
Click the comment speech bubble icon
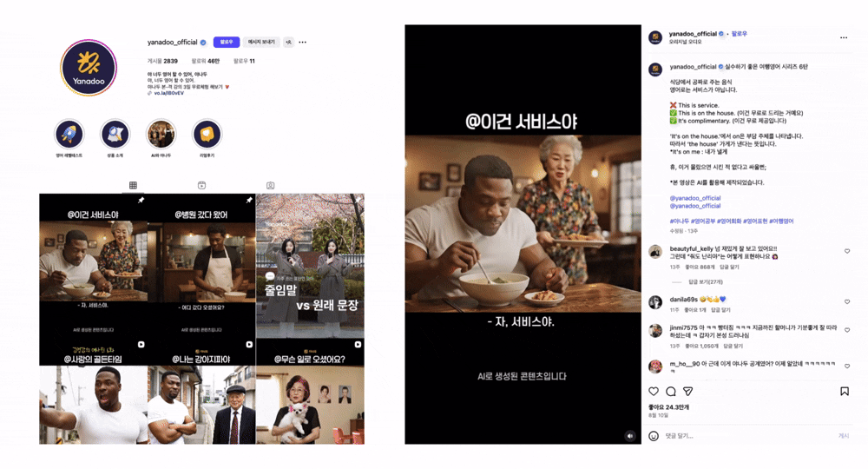(x=670, y=392)
